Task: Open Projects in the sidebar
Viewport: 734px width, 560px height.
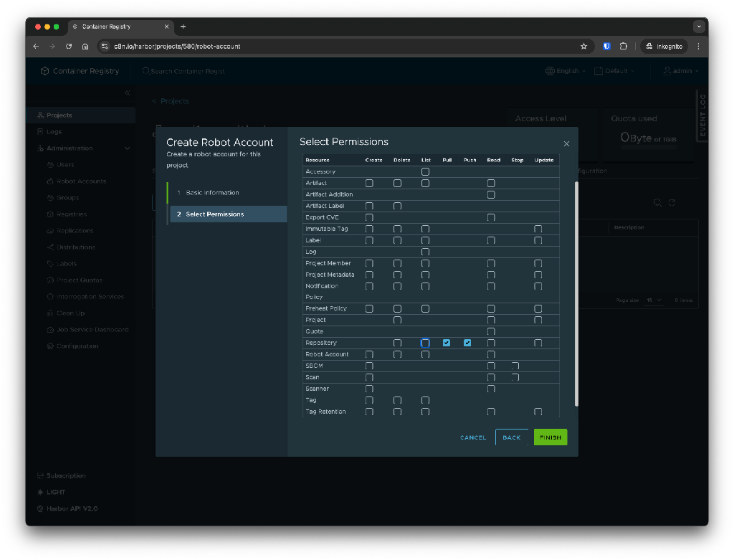Action: coord(80,115)
